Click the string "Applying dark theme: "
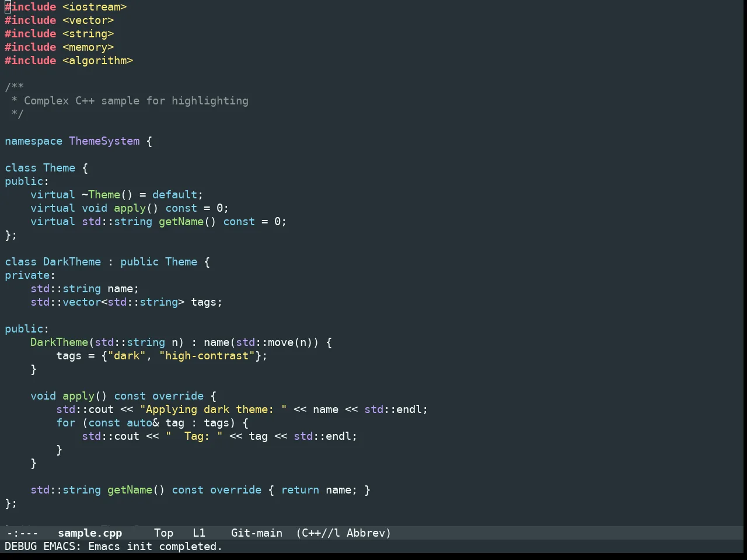 [x=213, y=409]
